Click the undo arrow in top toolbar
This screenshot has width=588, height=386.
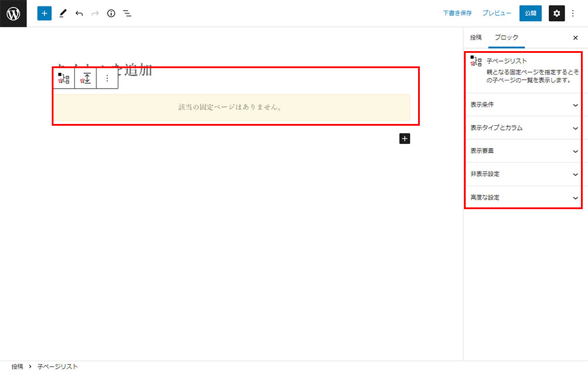[79, 13]
